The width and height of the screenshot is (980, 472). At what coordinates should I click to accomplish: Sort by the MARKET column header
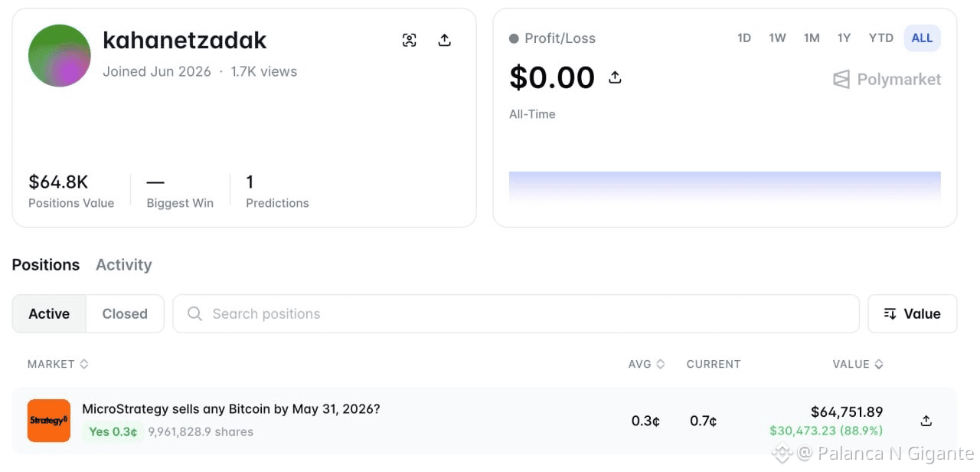point(58,364)
